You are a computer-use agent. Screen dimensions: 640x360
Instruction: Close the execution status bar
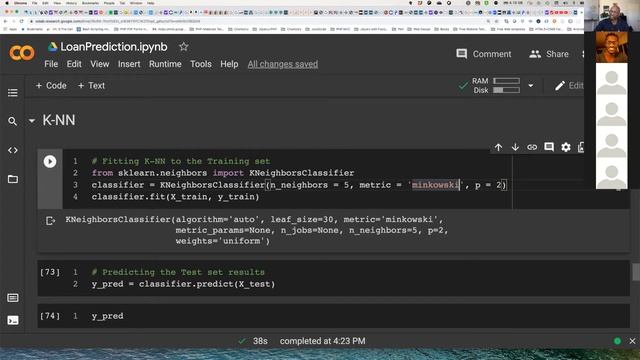[x=632, y=341]
